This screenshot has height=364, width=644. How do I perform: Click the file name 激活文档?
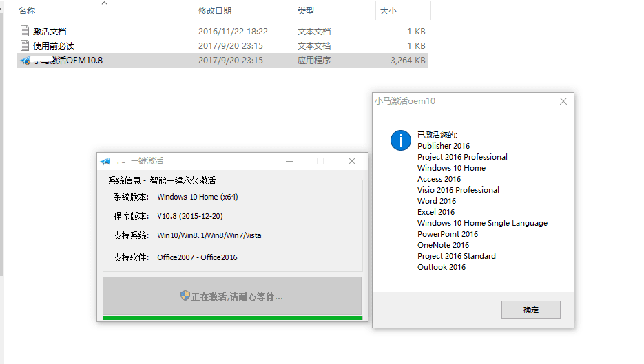coord(50,31)
